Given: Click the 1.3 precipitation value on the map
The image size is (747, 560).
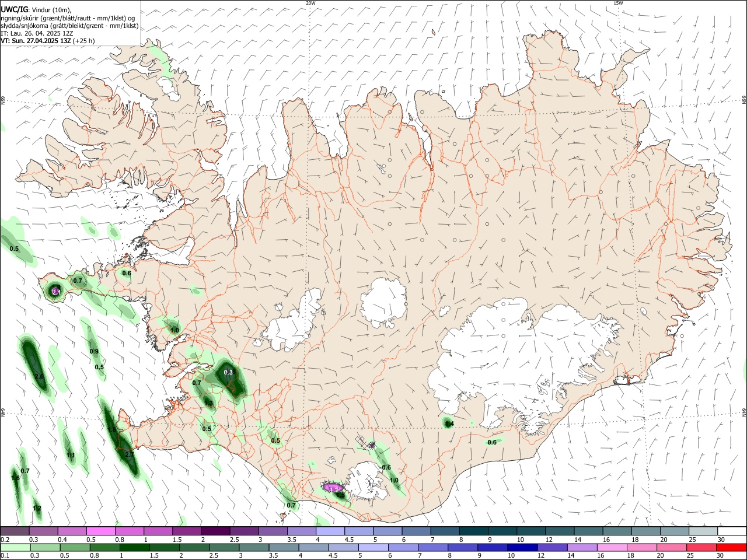Looking at the screenshot, I should click(x=208, y=403).
